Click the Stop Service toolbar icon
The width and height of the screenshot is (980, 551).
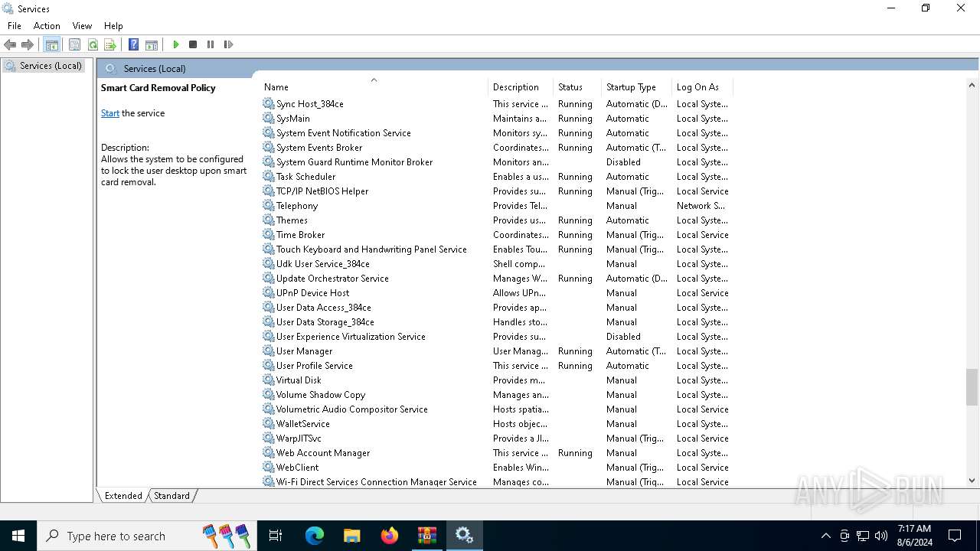click(193, 44)
